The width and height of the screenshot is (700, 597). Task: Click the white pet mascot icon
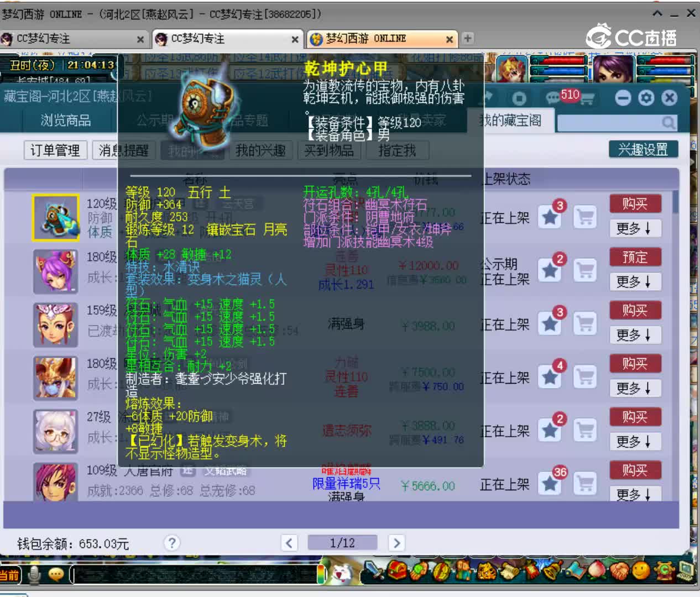point(343,573)
